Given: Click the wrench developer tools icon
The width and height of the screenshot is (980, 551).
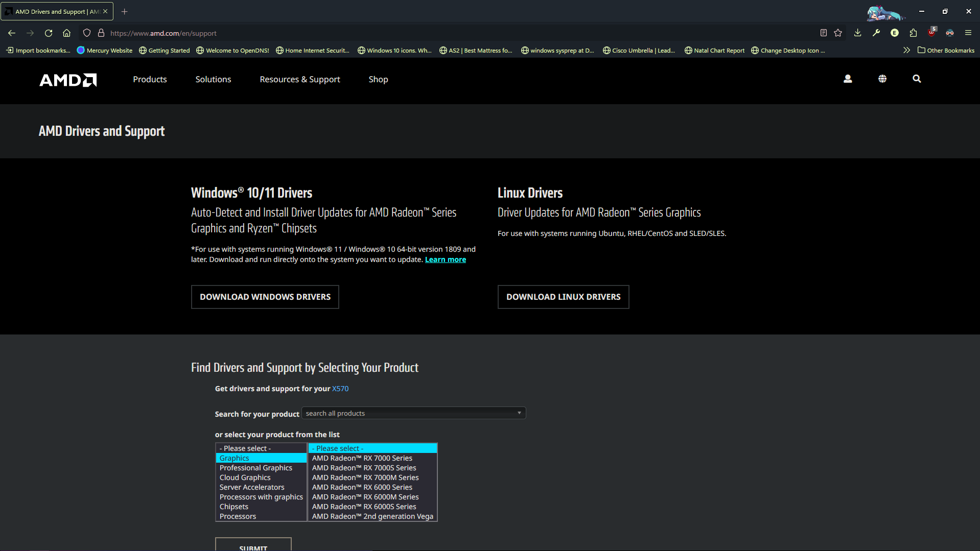Looking at the screenshot, I should click(876, 33).
